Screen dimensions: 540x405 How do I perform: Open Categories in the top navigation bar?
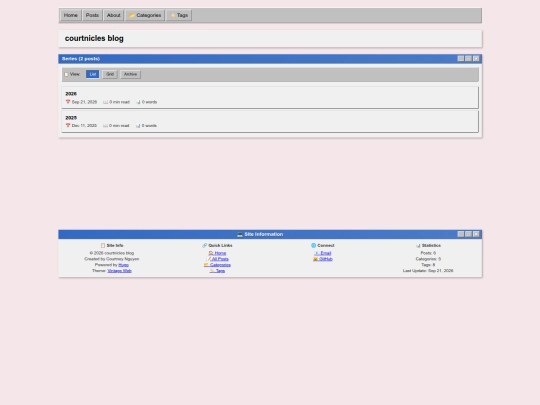tap(145, 15)
